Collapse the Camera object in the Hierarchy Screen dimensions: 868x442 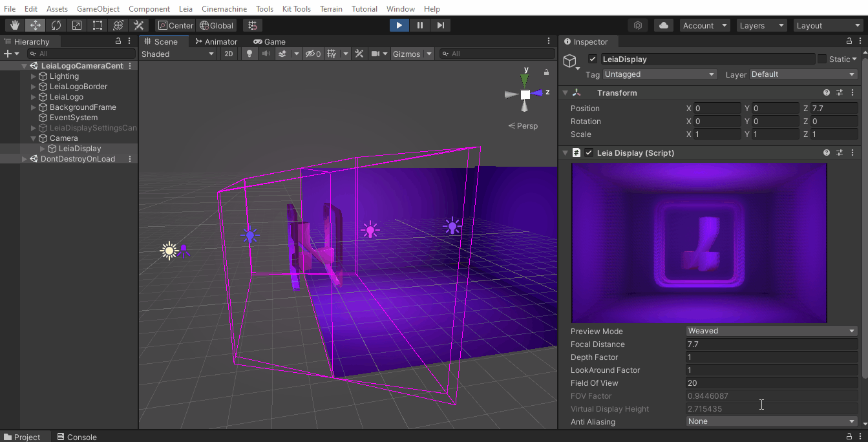pos(34,138)
